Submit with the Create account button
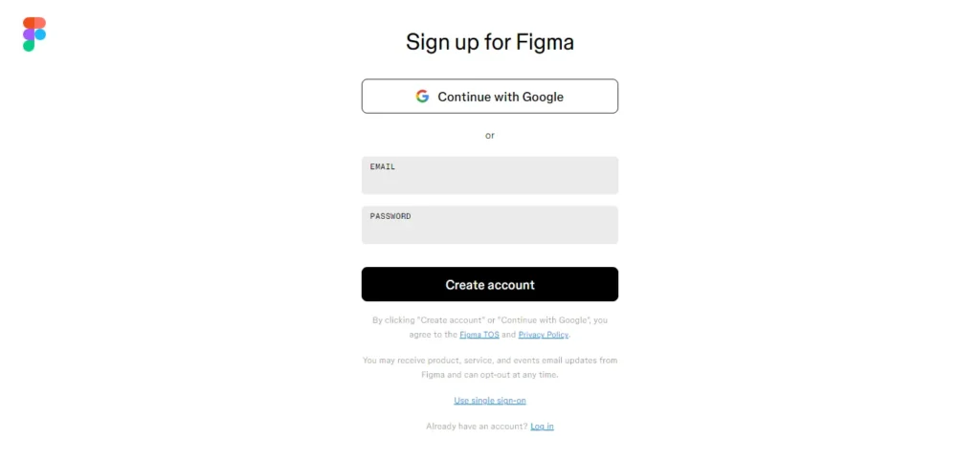980x460 pixels. pyautogui.click(x=489, y=285)
